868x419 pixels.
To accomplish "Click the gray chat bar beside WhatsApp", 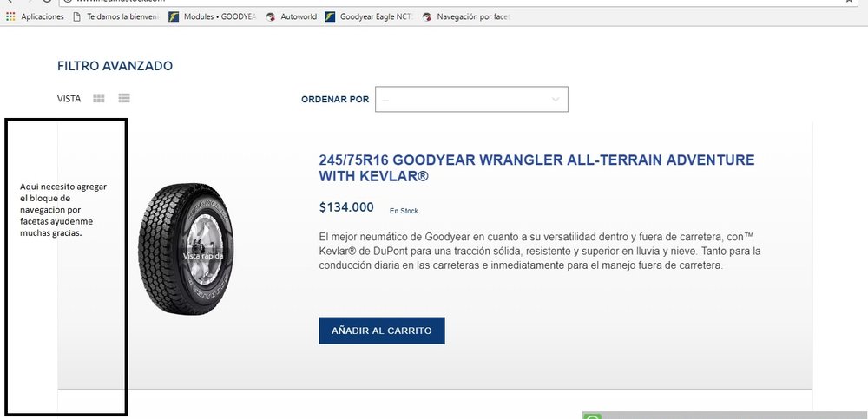I will tap(734, 416).
